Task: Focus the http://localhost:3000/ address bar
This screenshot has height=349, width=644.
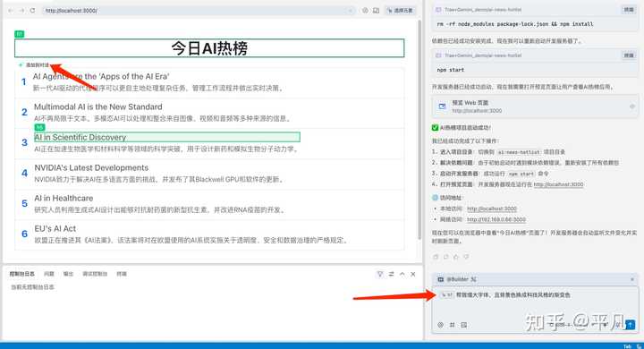Action: click(x=199, y=10)
